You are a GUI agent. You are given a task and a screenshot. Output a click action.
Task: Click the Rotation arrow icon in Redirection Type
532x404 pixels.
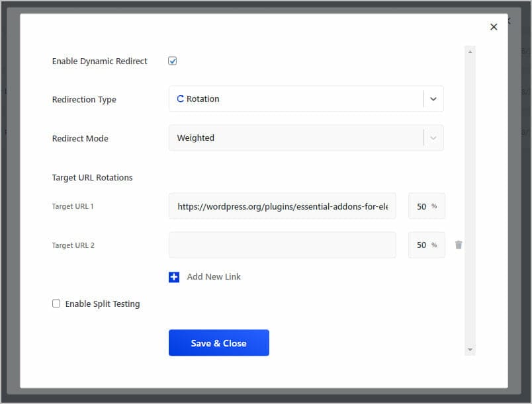click(x=180, y=99)
